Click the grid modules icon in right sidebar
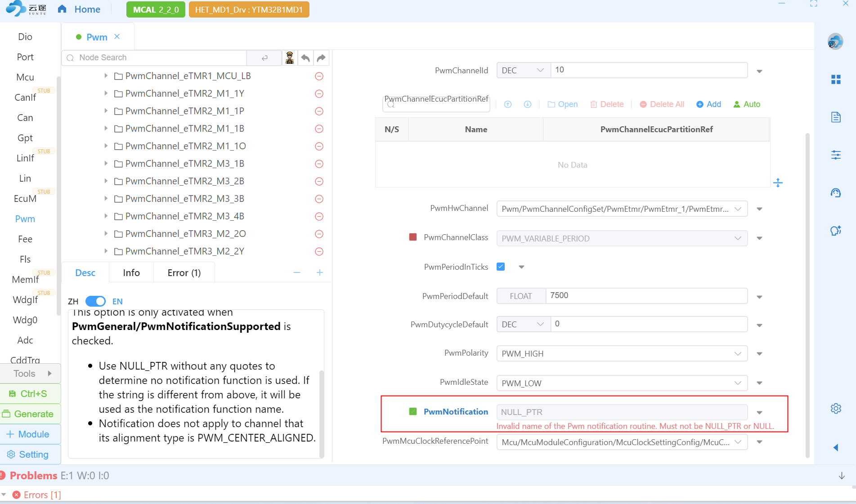Screen dimensions: 856x504 tap(836, 80)
